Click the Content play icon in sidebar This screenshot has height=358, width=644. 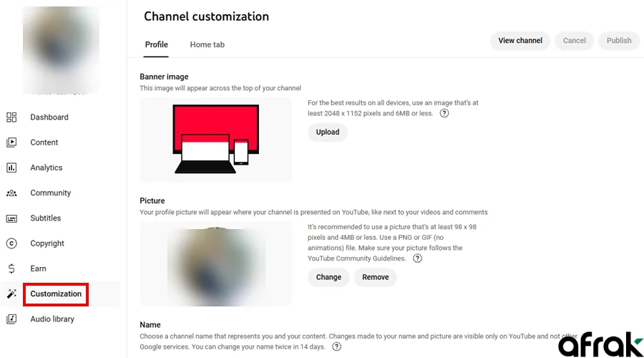click(x=11, y=142)
